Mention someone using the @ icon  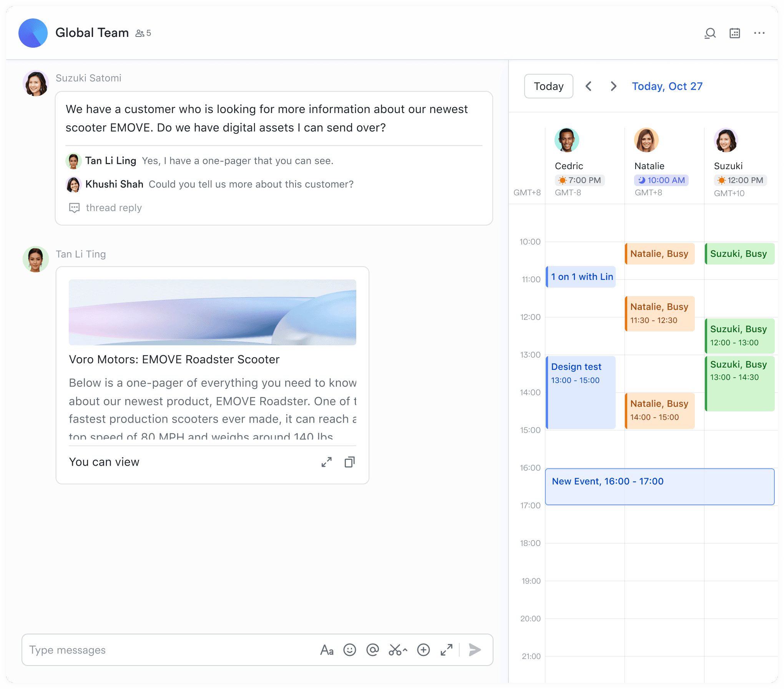(372, 650)
